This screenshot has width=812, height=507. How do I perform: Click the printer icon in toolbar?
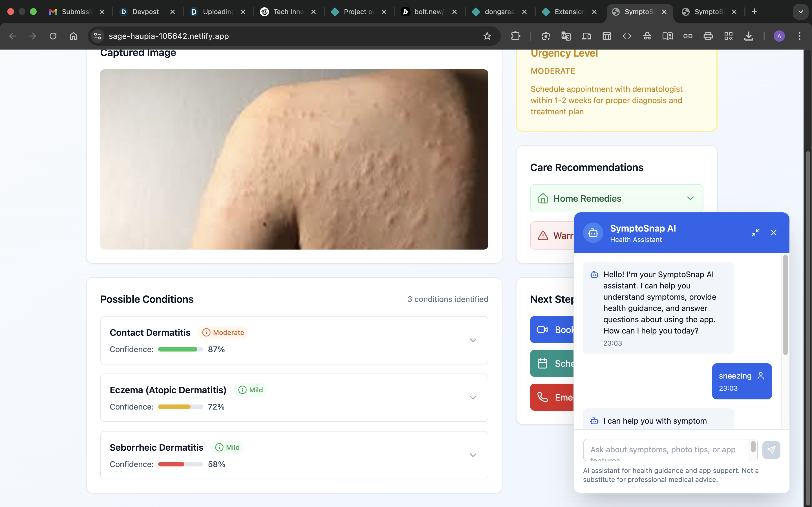pos(708,36)
